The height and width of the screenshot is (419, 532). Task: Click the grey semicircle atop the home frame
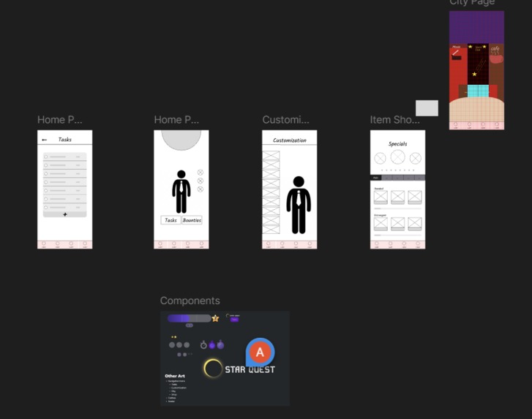(181, 140)
